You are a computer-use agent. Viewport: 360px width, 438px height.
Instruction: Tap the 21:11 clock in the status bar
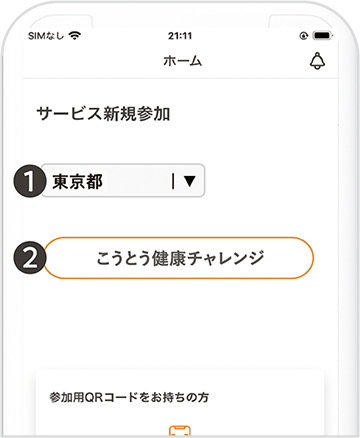tap(180, 36)
